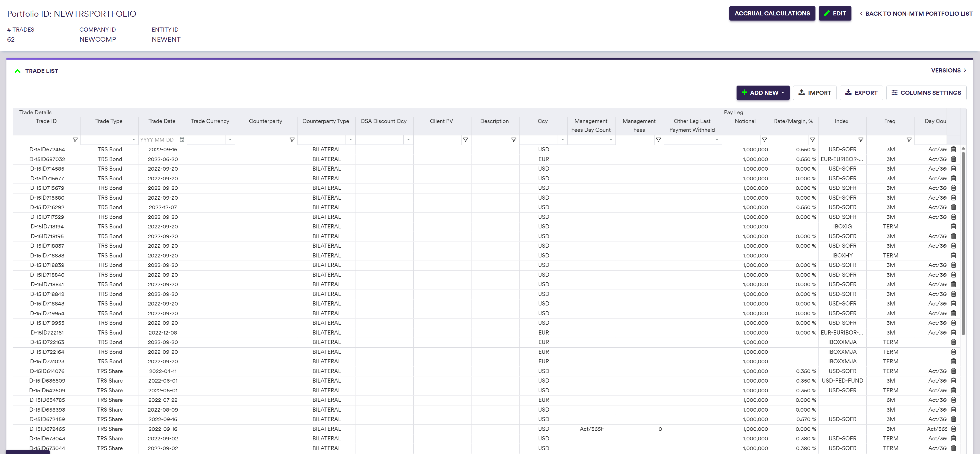Open the Trade Date calendar picker icon

[x=182, y=140]
